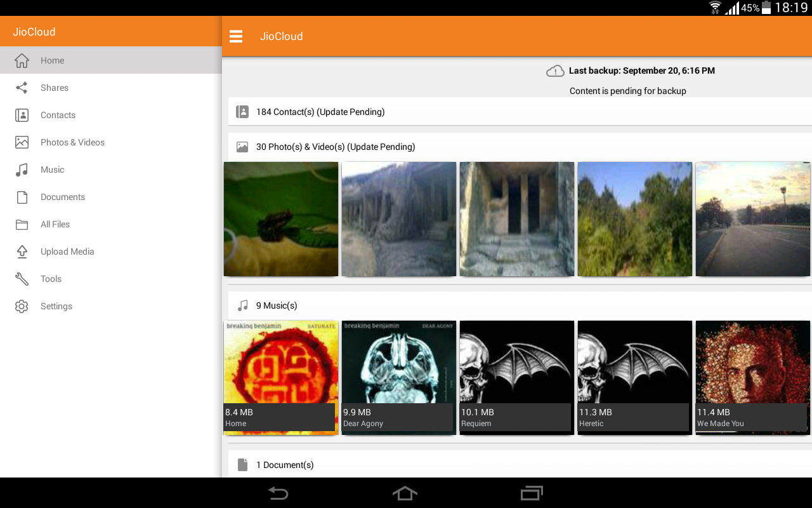Open the green frog photo thumbnail
This screenshot has height=508, width=812.
(281, 219)
